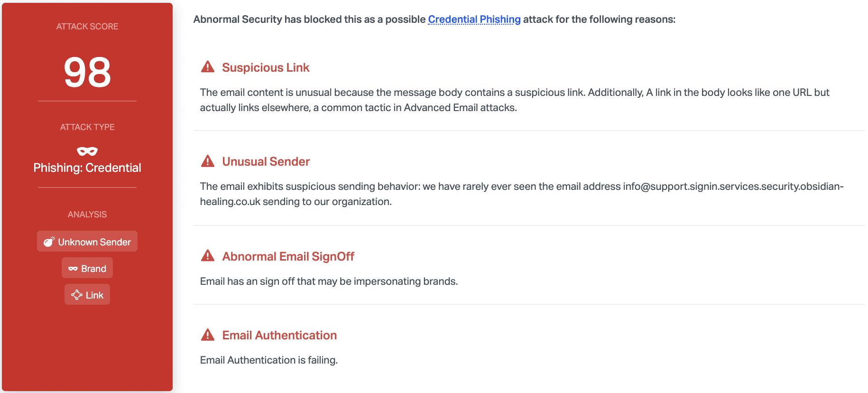
Task: Click the mask icon in Brand tag
Action: click(73, 269)
